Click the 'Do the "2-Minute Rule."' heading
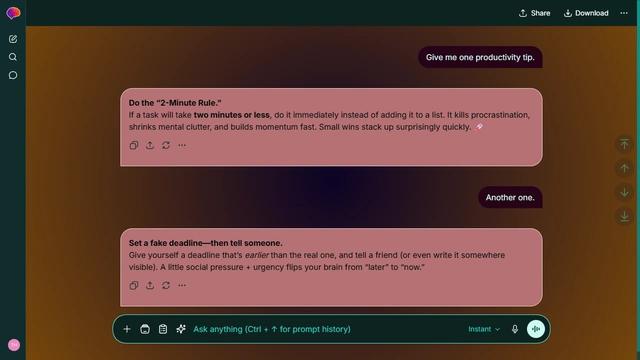The height and width of the screenshot is (360, 640). 175,103
